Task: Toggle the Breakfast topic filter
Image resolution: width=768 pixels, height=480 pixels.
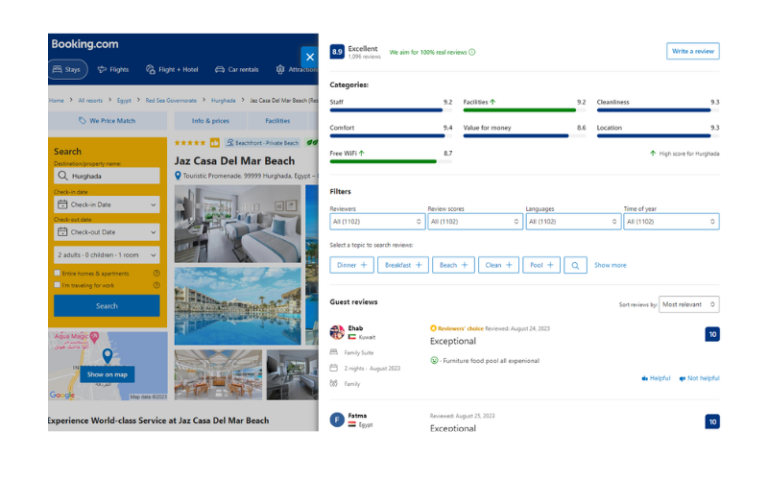Action: coord(403,265)
